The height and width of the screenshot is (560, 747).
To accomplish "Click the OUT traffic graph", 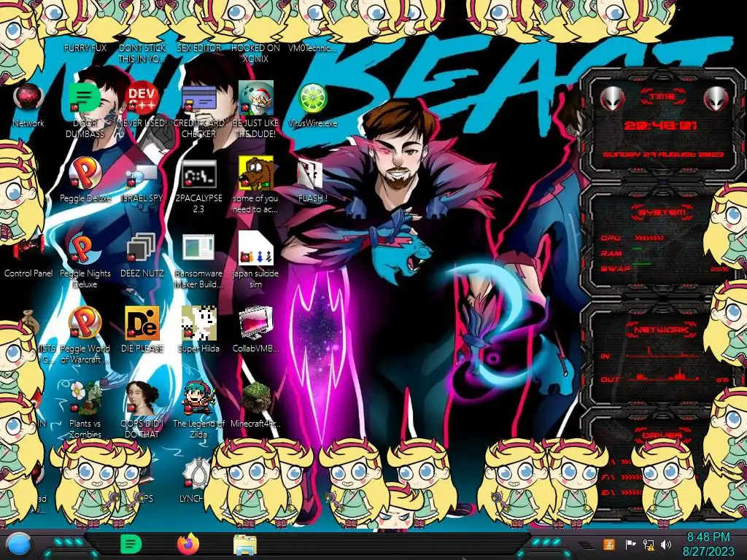I will (x=662, y=377).
